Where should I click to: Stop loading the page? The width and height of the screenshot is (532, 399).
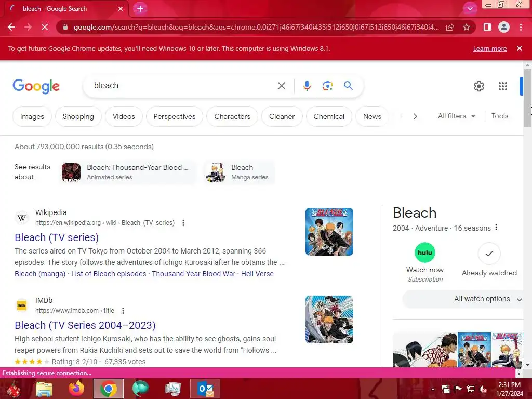click(x=45, y=27)
